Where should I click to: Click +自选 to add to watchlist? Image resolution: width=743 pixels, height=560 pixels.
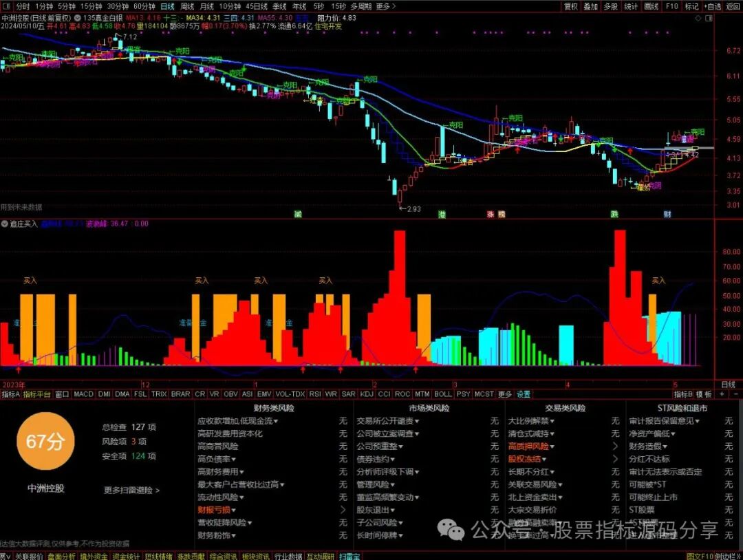(713, 6)
